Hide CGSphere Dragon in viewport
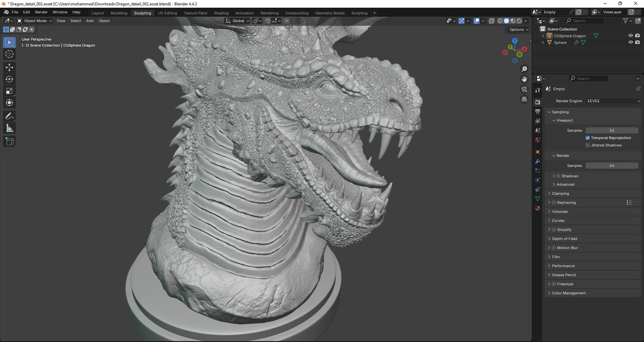The height and width of the screenshot is (342, 644). (630, 36)
